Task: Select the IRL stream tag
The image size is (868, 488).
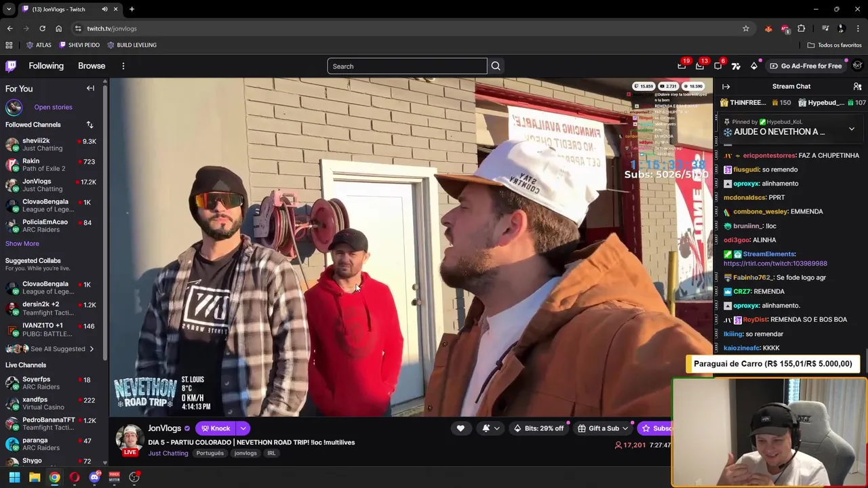Action: pyautogui.click(x=271, y=453)
